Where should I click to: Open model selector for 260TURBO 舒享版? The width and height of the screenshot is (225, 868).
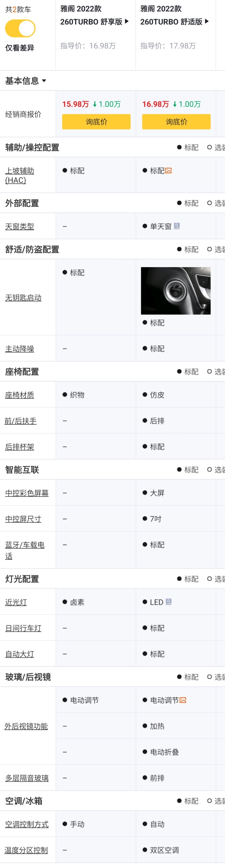(x=127, y=22)
